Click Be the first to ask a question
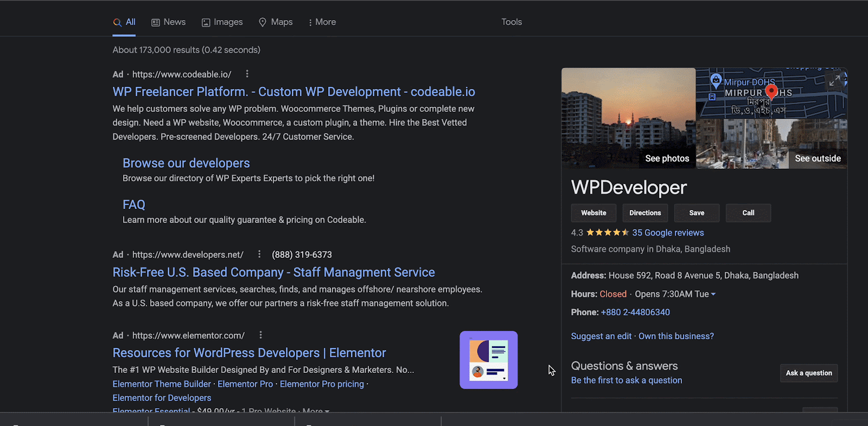This screenshot has height=426, width=868. (627, 380)
